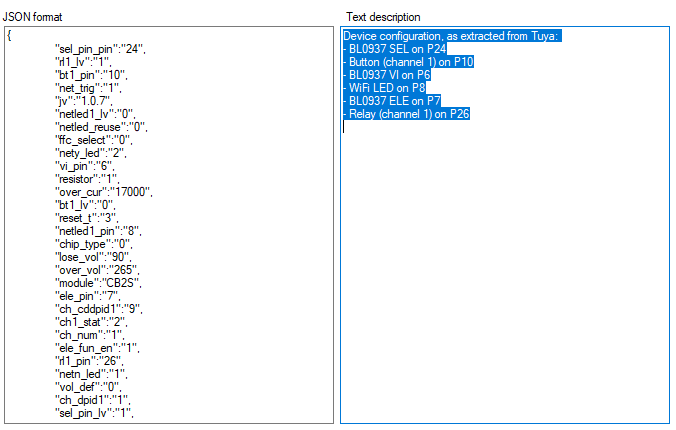Select the "net_trig":"1" entry
Screen dimensions: 676x430
click(88, 88)
